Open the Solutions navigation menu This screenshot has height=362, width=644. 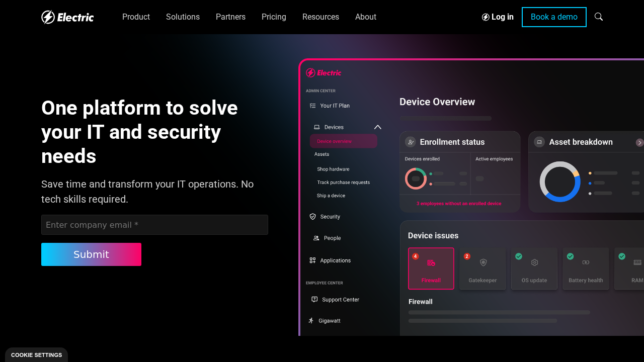pos(183,17)
